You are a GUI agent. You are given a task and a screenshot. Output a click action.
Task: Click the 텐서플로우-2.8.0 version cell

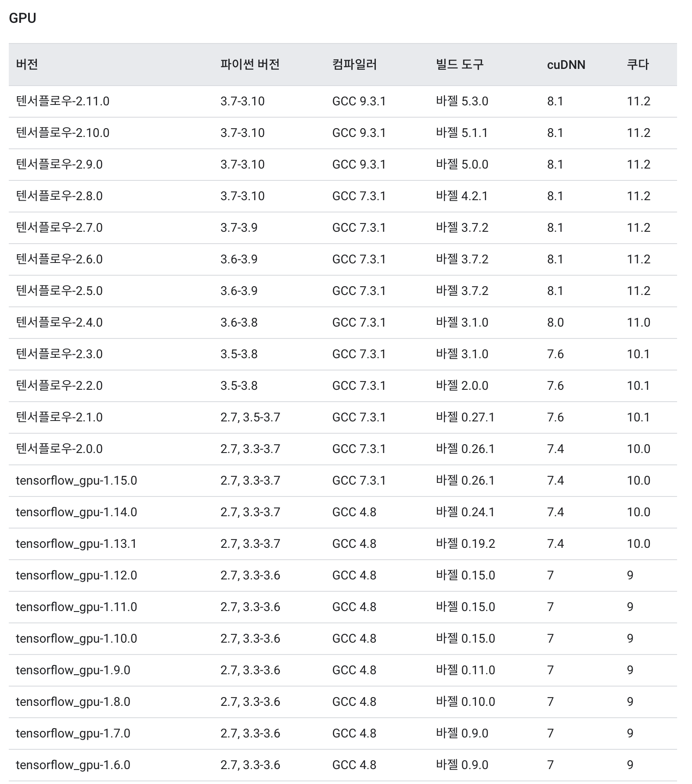(59, 196)
